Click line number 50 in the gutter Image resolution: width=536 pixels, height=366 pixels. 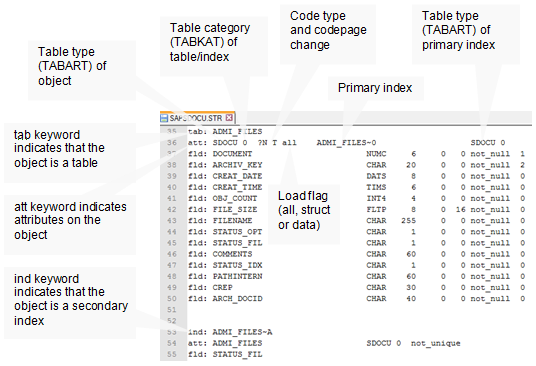[x=172, y=299]
